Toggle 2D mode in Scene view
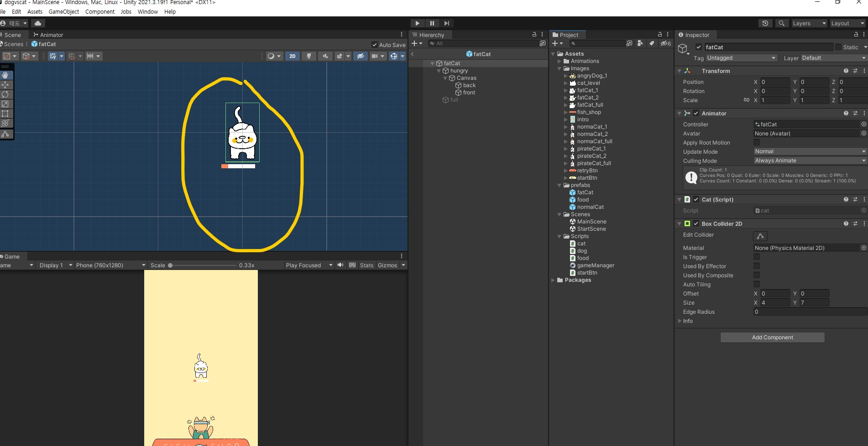This screenshot has height=446, width=868. click(x=293, y=56)
